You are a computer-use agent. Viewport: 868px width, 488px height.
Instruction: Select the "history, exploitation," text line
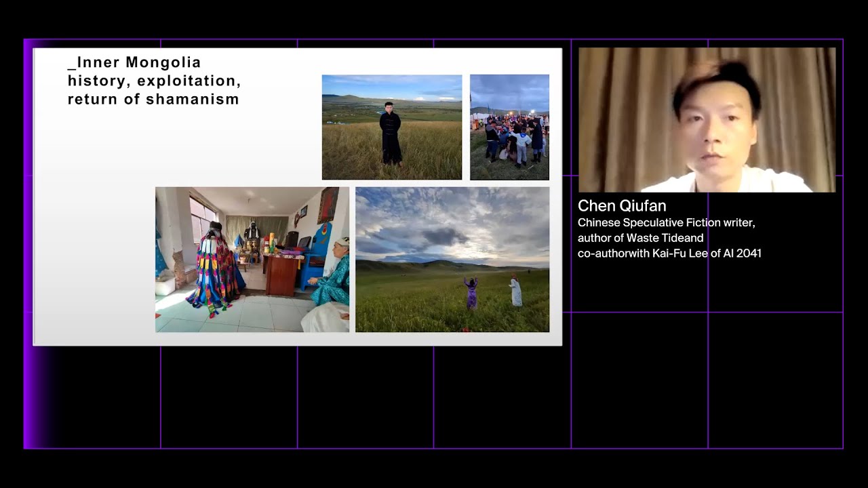point(154,81)
